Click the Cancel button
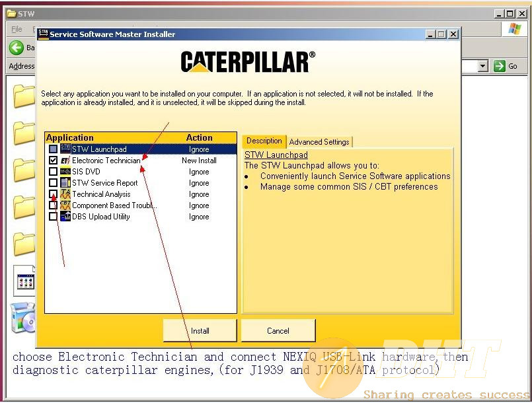The height and width of the screenshot is (403, 532). 278,331
